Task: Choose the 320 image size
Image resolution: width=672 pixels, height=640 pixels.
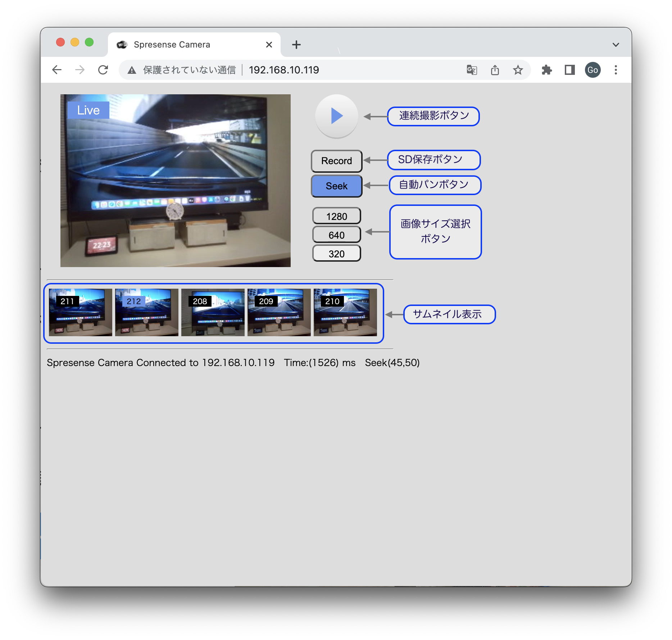Action: [x=336, y=254]
